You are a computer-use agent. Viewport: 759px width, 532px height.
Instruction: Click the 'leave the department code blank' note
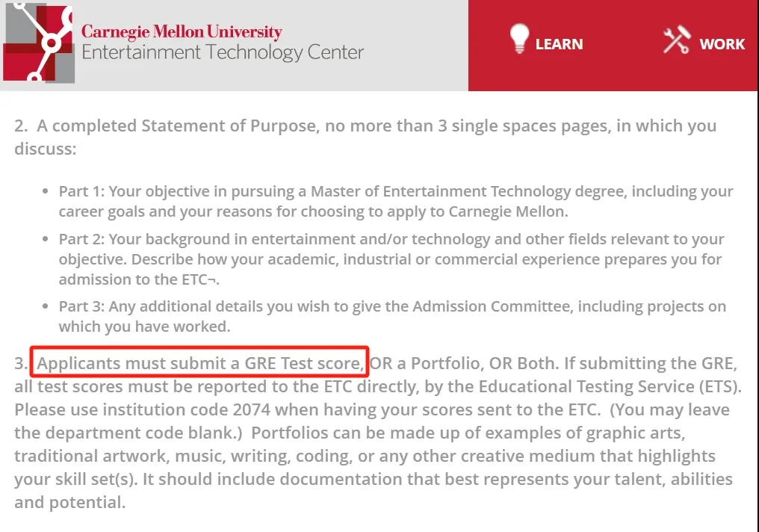tap(372, 421)
